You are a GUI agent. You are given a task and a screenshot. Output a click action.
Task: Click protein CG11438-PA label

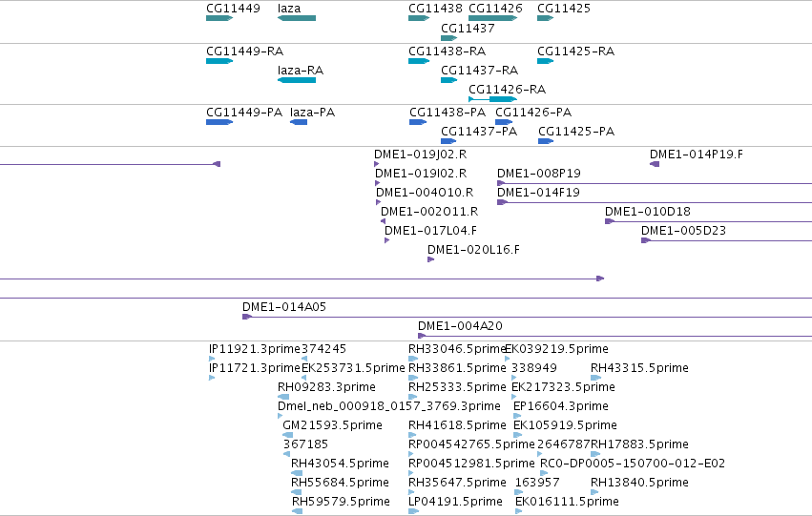448,113
